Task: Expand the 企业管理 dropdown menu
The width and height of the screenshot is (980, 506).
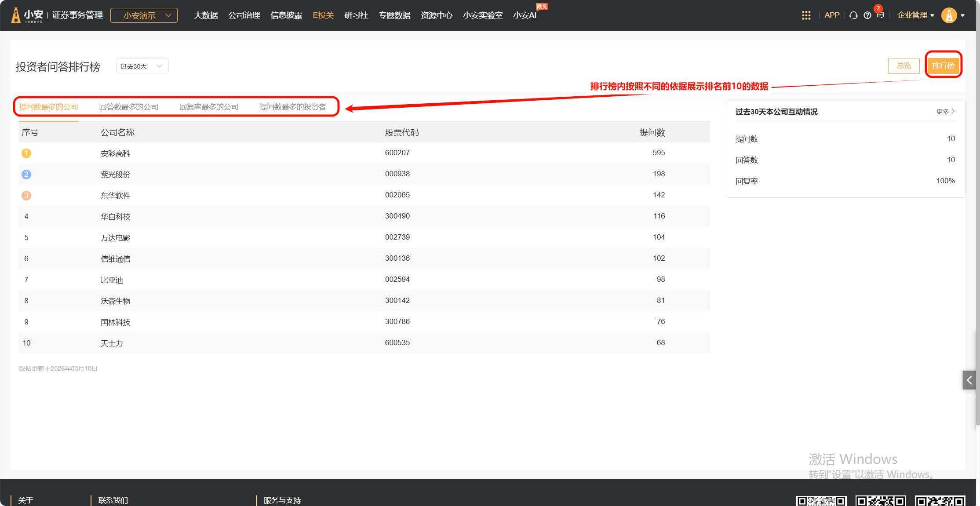Action: point(915,15)
